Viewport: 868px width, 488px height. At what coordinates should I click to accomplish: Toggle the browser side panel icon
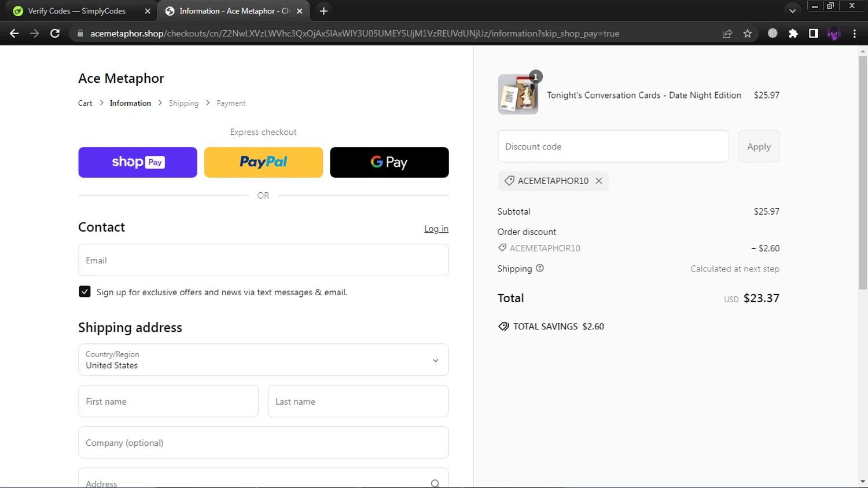(814, 34)
